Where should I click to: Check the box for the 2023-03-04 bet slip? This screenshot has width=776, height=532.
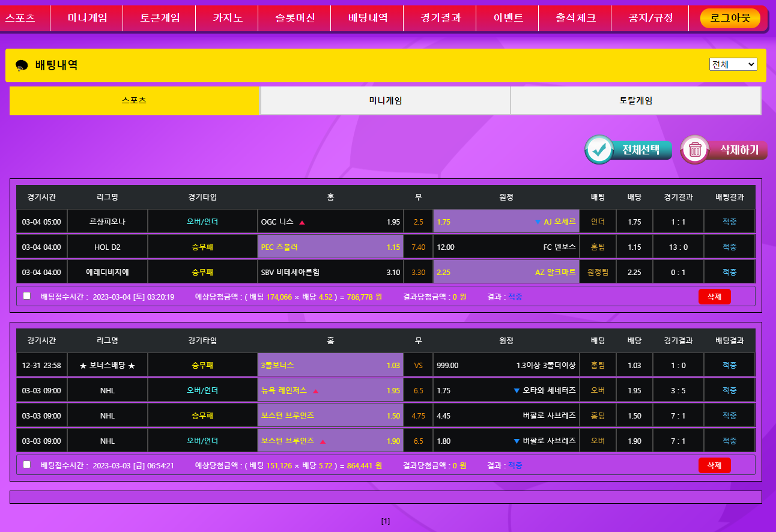tap(26, 296)
